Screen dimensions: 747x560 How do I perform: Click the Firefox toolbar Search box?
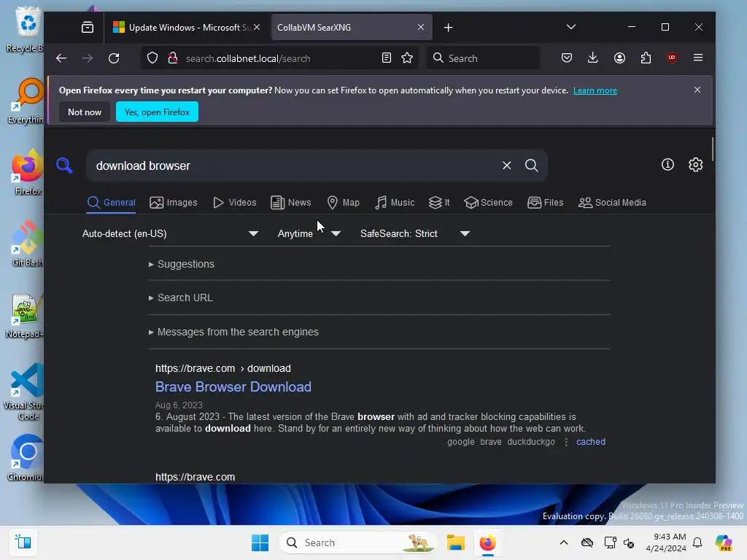[x=483, y=58]
